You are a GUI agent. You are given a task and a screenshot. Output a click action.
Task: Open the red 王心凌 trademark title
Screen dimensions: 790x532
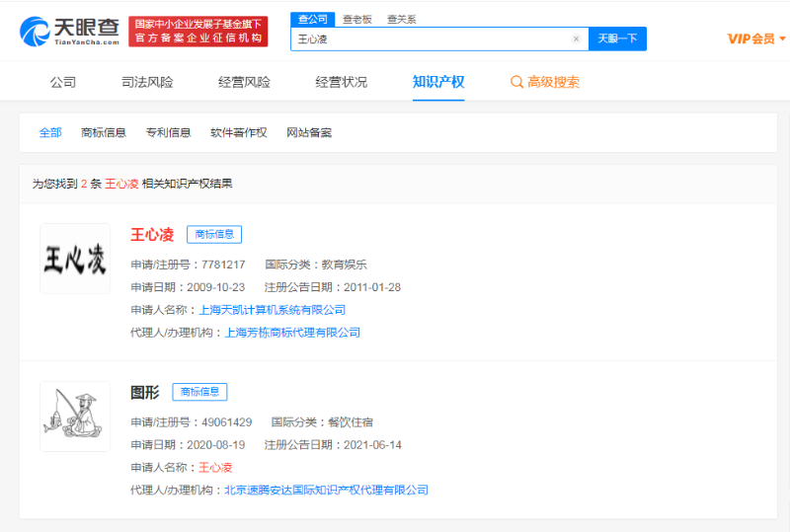152,234
